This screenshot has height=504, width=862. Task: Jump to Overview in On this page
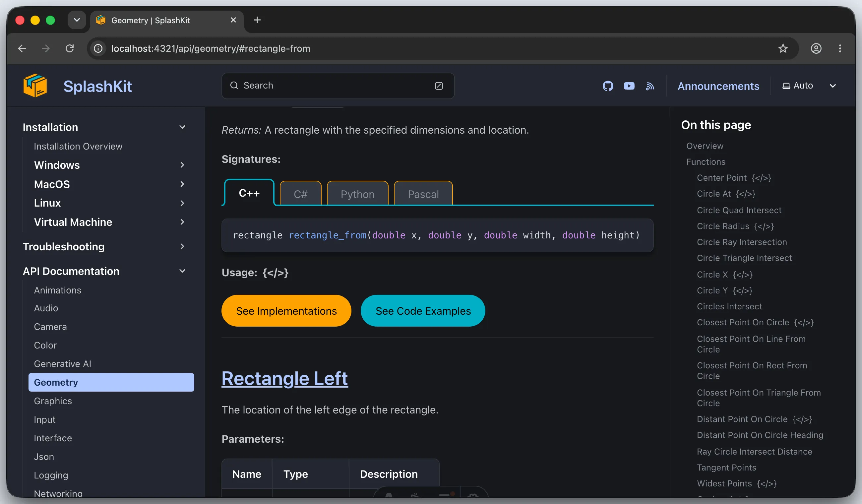coord(705,146)
